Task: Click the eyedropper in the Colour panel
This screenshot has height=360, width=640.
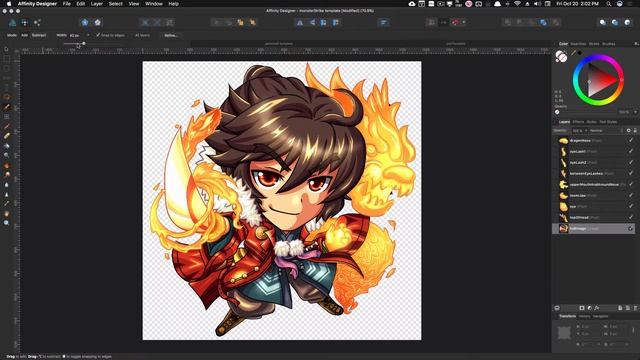Action: click(x=573, y=53)
